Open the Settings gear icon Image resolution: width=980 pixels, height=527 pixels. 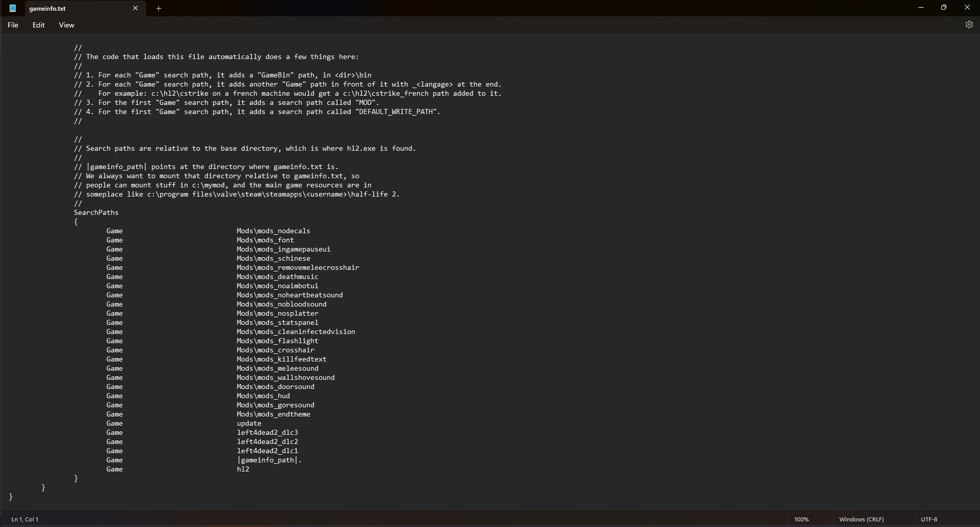pos(969,24)
